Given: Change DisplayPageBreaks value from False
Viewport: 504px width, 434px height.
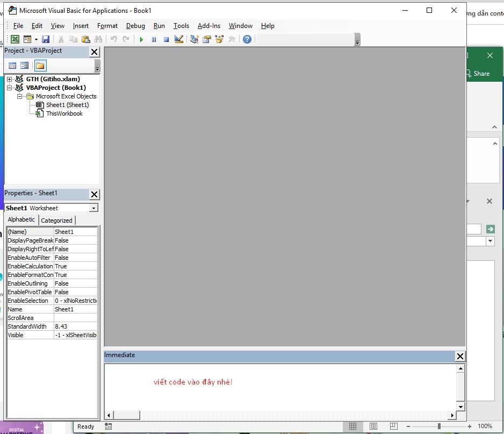Looking at the screenshot, I should (x=75, y=240).
